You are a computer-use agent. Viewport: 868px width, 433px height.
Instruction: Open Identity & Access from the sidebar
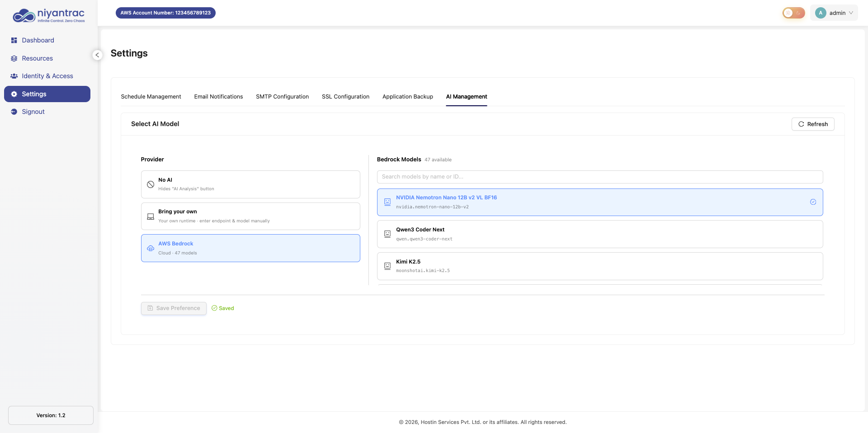[47, 76]
